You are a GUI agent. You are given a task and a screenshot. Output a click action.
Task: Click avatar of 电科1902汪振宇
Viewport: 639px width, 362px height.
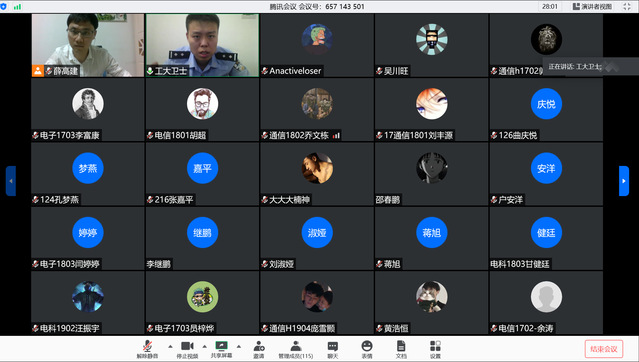[88, 296]
